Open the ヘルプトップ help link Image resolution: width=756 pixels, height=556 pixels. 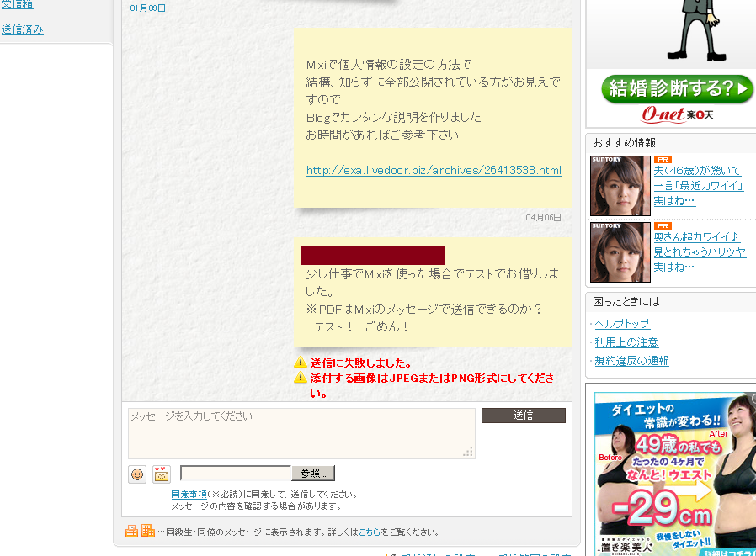622,324
